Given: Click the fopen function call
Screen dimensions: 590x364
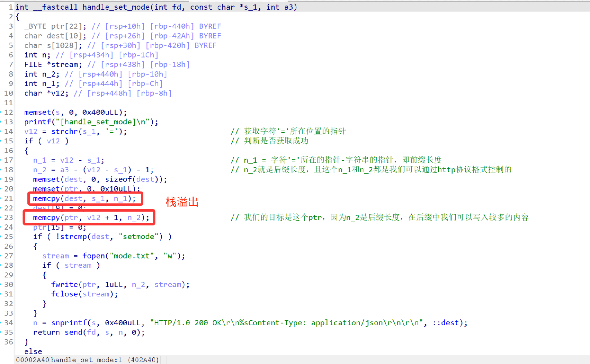Looking at the screenshot, I should (94, 256).
